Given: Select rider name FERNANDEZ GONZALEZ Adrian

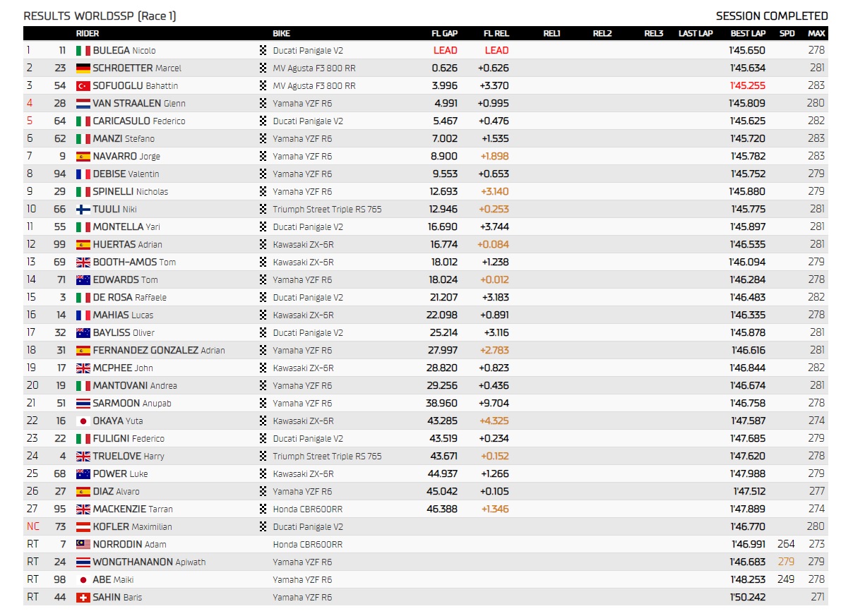Looking at the screenshot, I should coord(159,351).
